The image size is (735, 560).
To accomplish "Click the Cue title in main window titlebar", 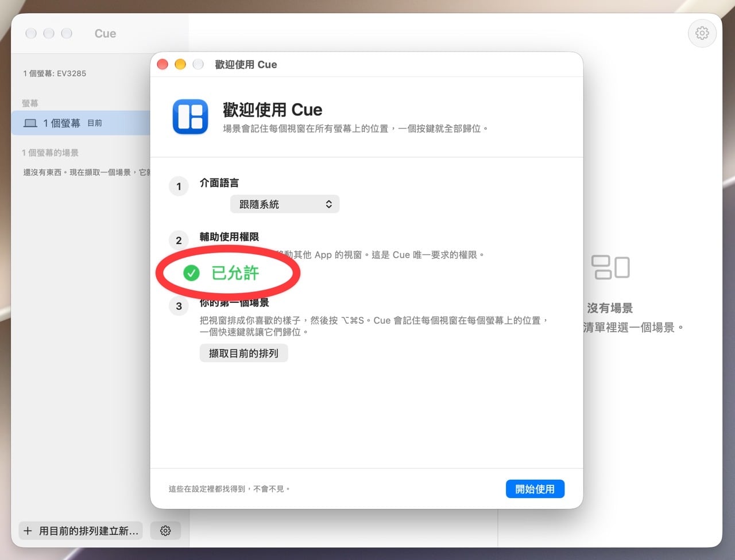I will tap(105, 34).
